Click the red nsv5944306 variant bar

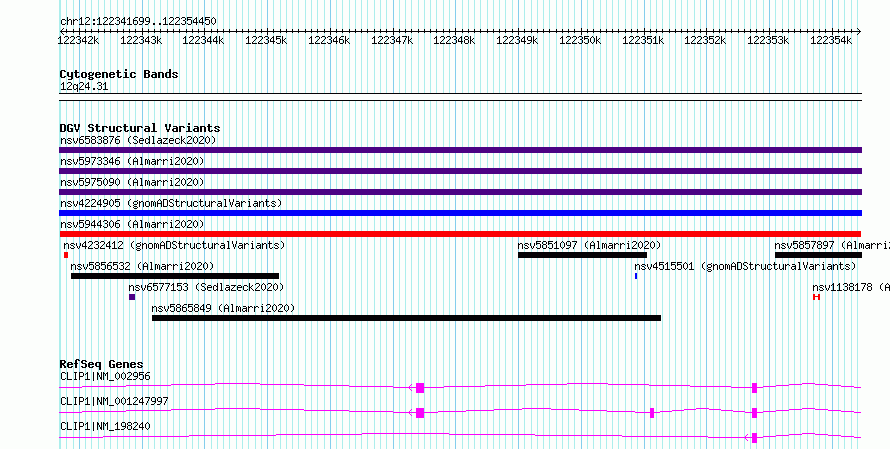[x=460, y=234]
